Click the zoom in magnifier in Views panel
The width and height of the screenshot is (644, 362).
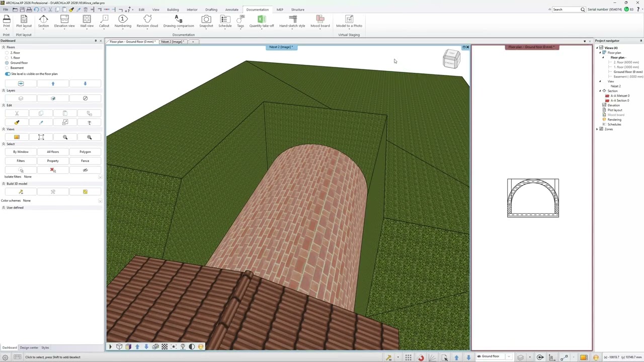click(89, 137)
